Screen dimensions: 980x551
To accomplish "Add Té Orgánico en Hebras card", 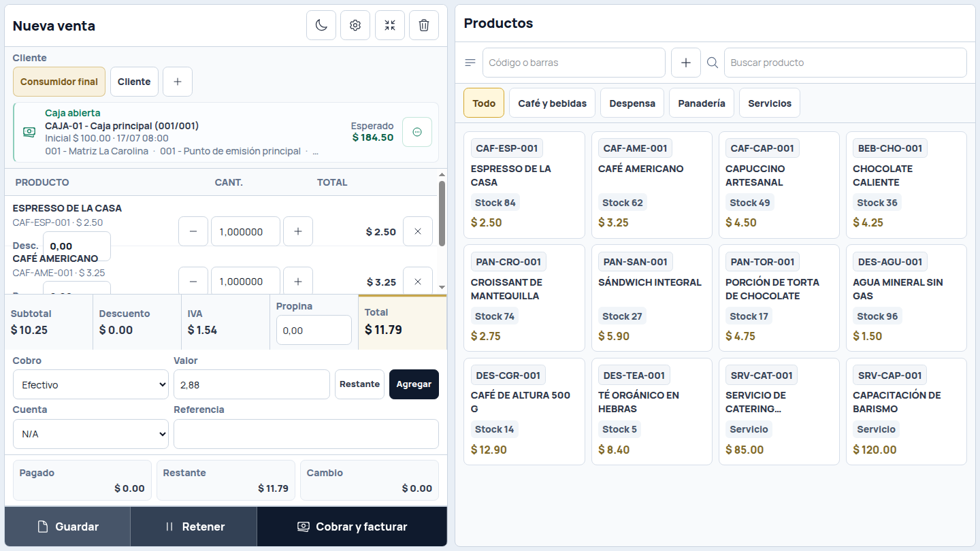I will (652, 412).
